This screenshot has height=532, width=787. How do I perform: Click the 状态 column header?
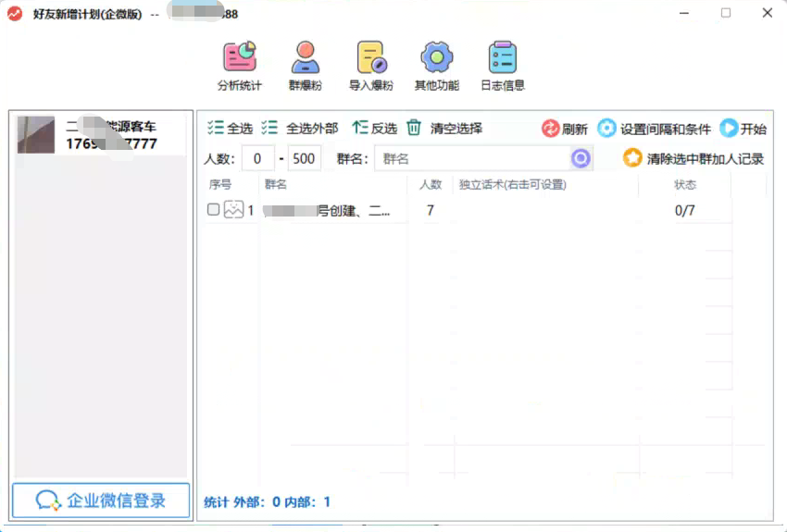click(685, 184)
